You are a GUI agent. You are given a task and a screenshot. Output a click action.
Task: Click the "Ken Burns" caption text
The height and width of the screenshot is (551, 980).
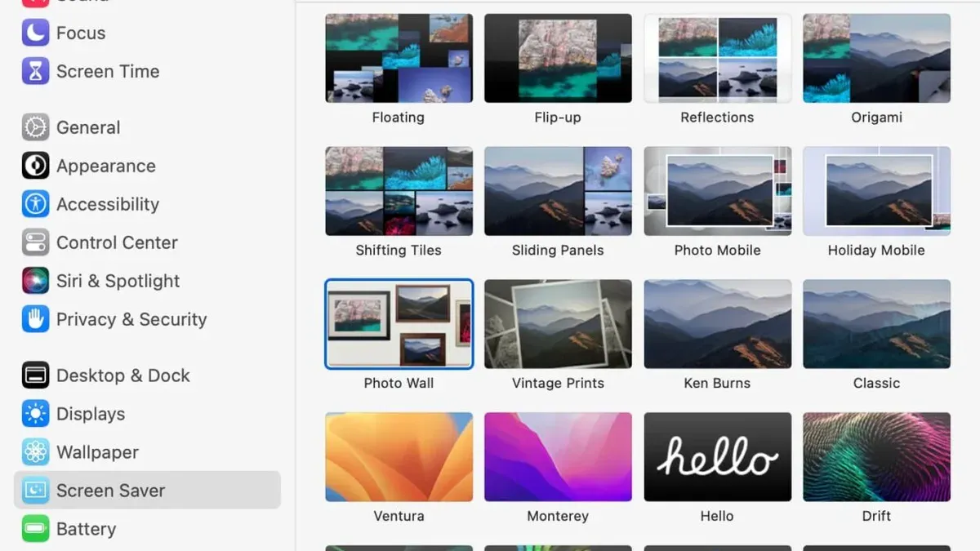[x=717, y=383]
